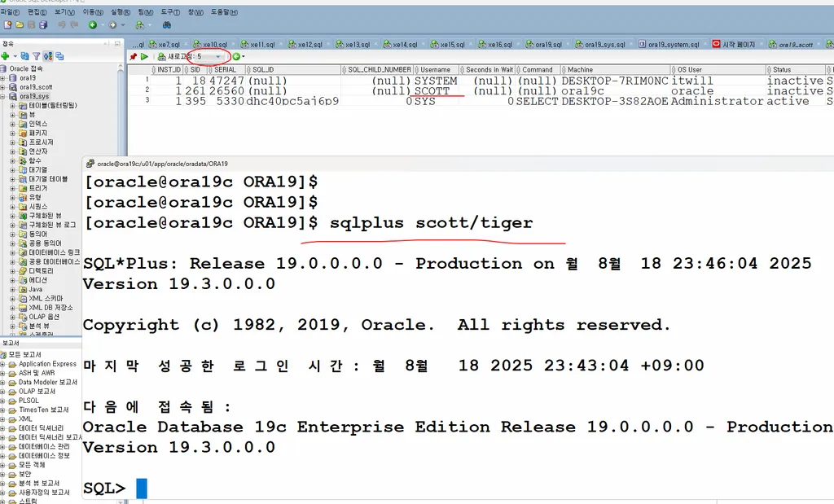Sort by the Username column header
Image resolution: width=834 pixels, height=504 pixels.
[x=435, y=70]
